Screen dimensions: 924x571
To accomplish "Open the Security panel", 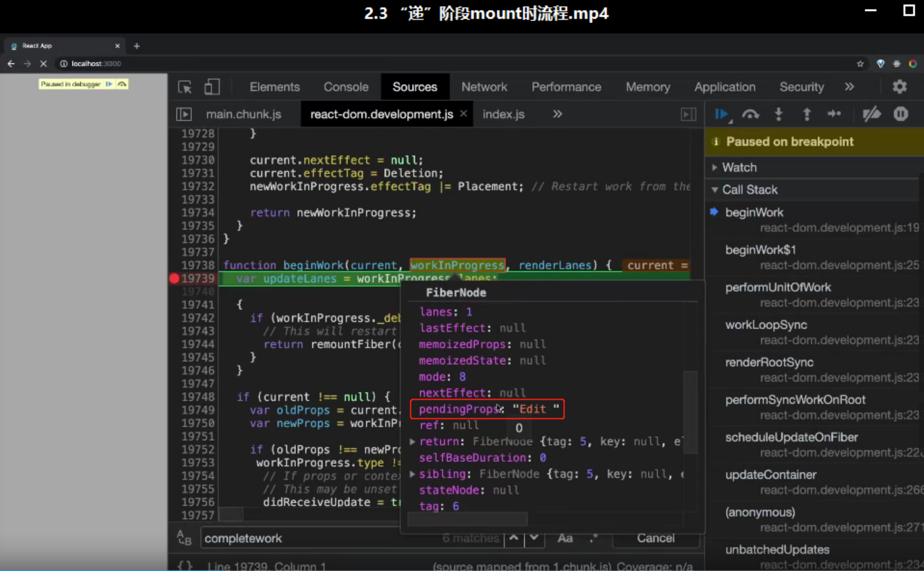I will [801, 87].
